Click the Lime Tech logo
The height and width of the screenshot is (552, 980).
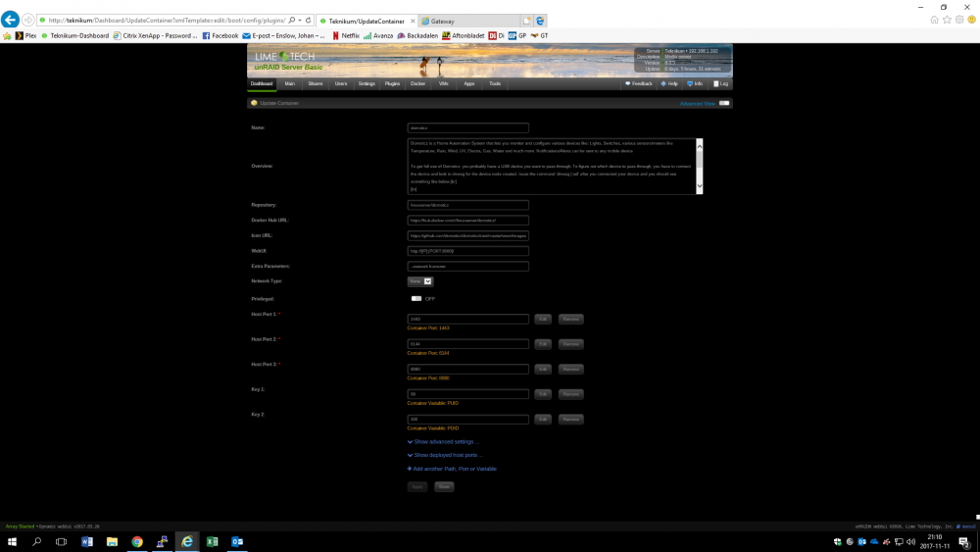tap(285, 57)
